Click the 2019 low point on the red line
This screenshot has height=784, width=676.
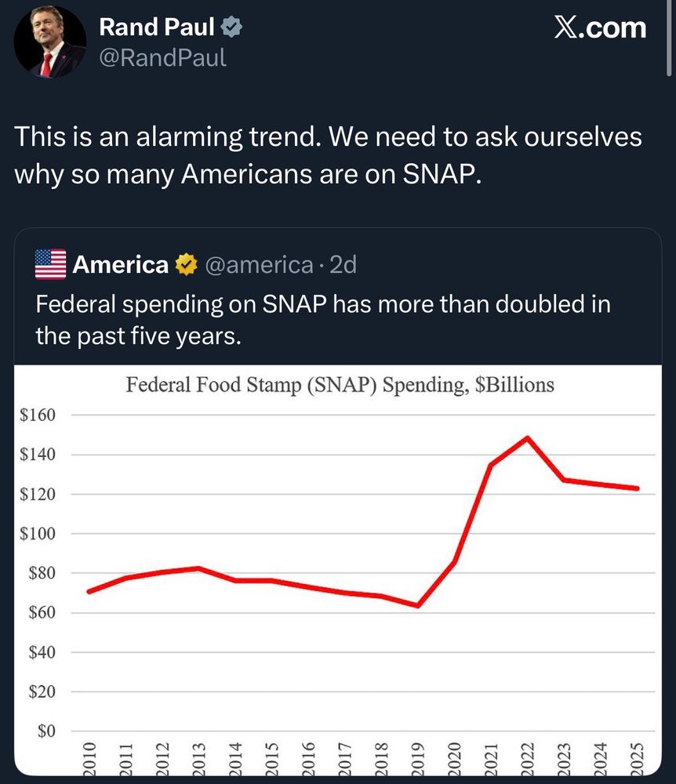tap(419, 605)
